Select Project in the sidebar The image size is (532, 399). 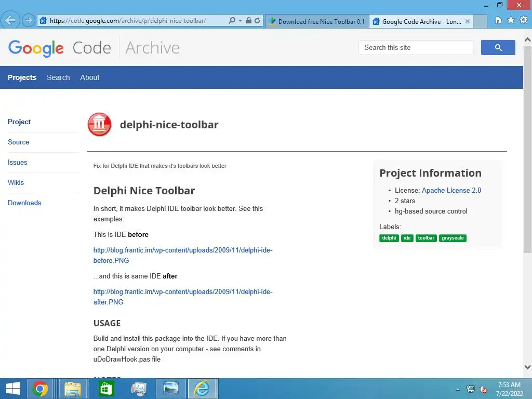tap(19, 122)
